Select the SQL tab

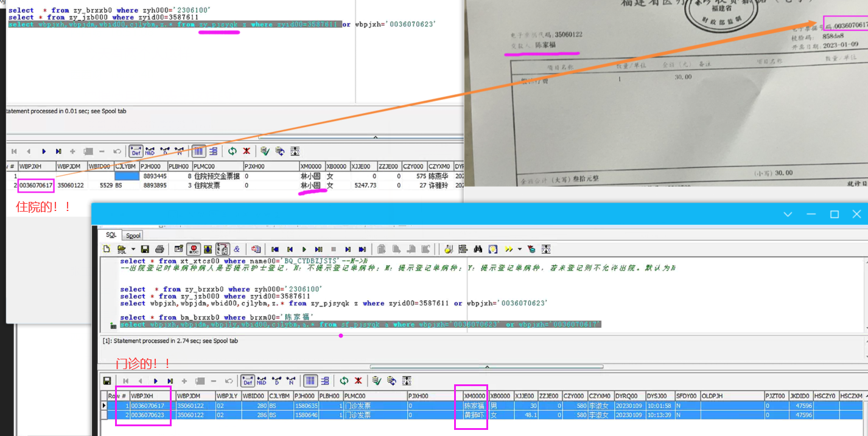click(x=111, y=235)
